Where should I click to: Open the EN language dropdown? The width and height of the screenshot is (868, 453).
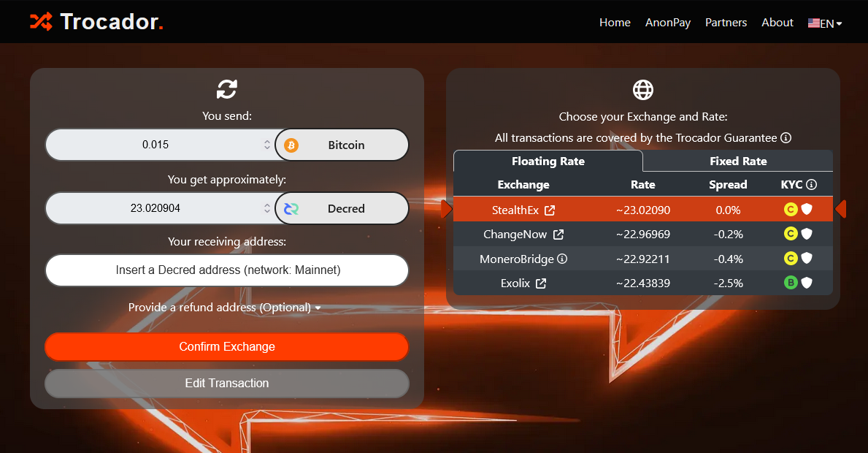click(x=825, y=23)
